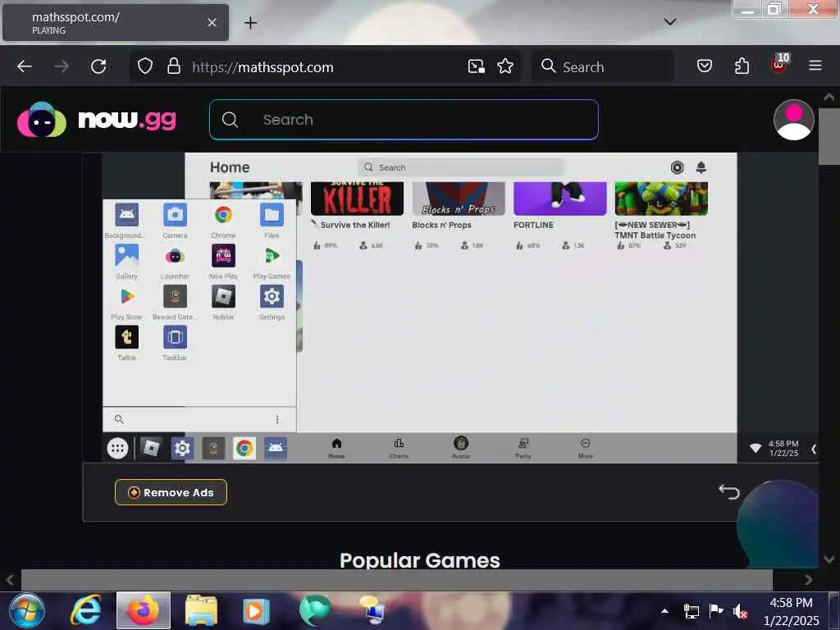Open the uBlock extension icon showing 10
Viewport: 840px width, 630px height.
pyautogui.click(x=779, y=64)
